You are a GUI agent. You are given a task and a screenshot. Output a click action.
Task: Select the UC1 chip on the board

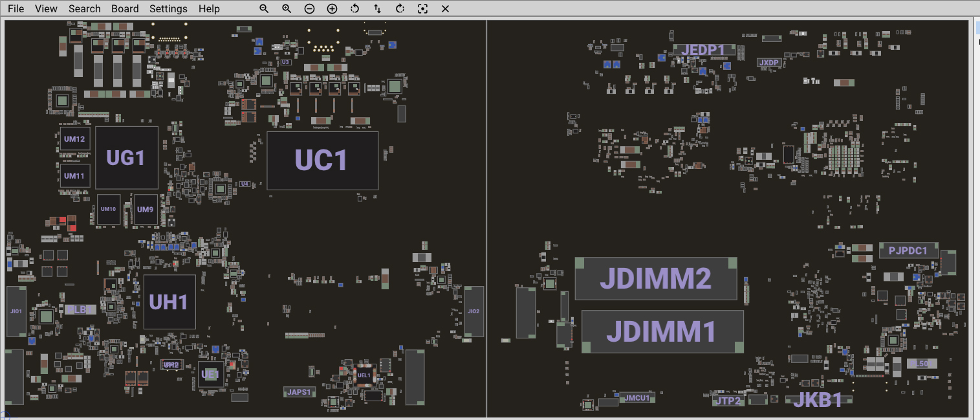pyautogui.click(x=322, y=160)
